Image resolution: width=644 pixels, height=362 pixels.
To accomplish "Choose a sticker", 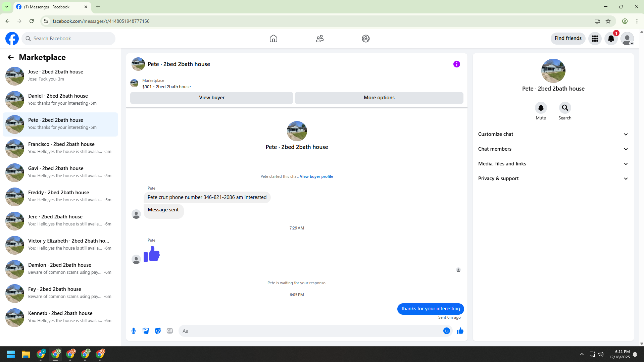I will (x=158, y=331).
